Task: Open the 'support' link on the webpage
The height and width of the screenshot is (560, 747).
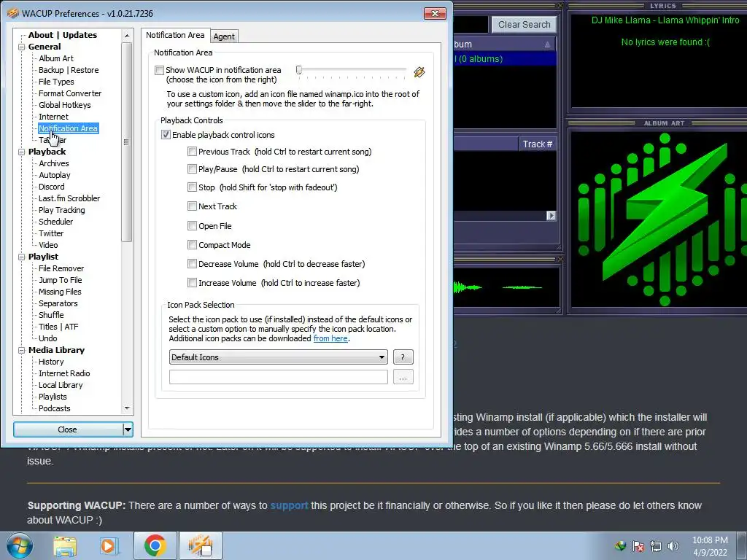Action: [x=289, y=505]
